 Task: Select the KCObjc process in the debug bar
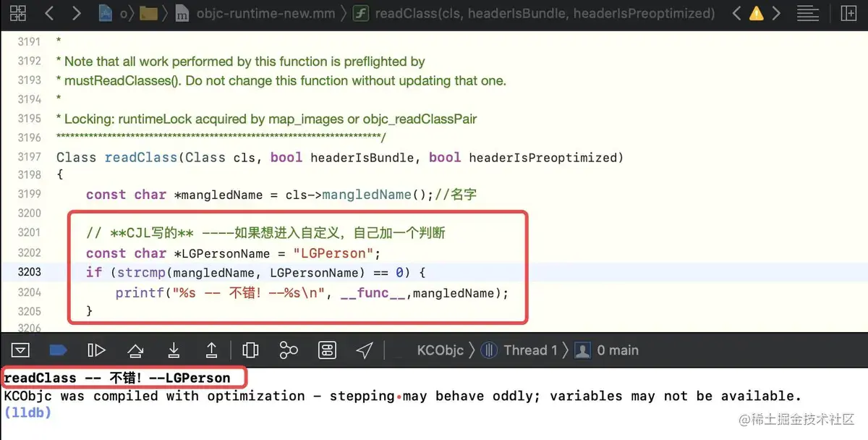(440, 350)
